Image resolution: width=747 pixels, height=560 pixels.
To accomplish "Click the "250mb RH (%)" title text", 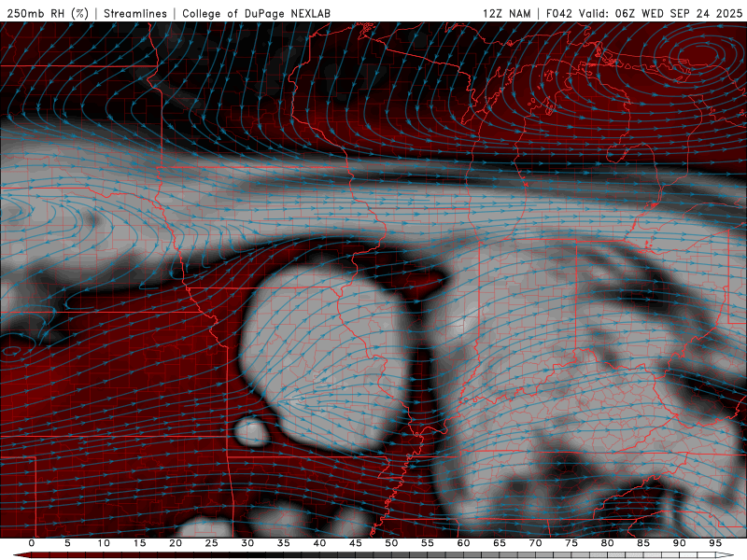I will 49,14.
